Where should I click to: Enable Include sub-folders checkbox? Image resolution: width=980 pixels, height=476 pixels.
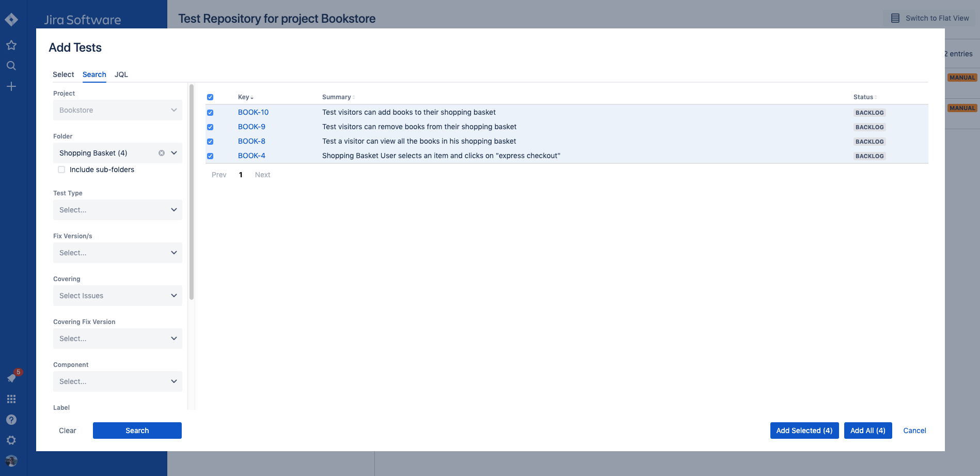(61, 170)
